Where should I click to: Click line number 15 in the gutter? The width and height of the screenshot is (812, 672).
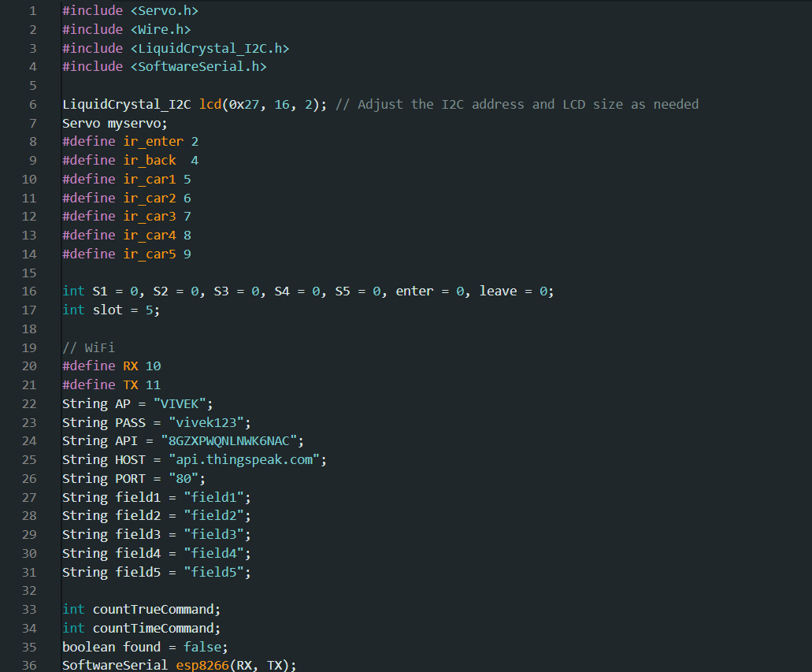pyautogui.click(x=29, y=273)
